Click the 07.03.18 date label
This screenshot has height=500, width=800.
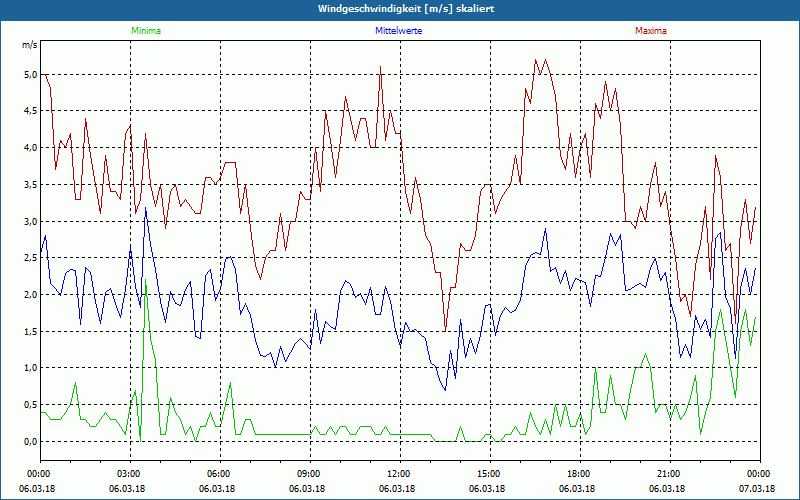(x=757, y=488)
